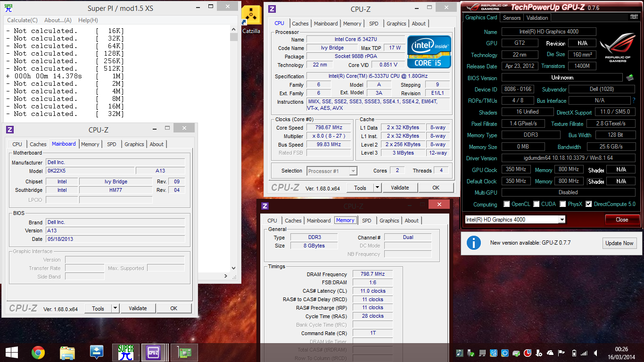
Task: Click the CPU-Z Memory window's title icon
Action: click(x=265, y=206)
